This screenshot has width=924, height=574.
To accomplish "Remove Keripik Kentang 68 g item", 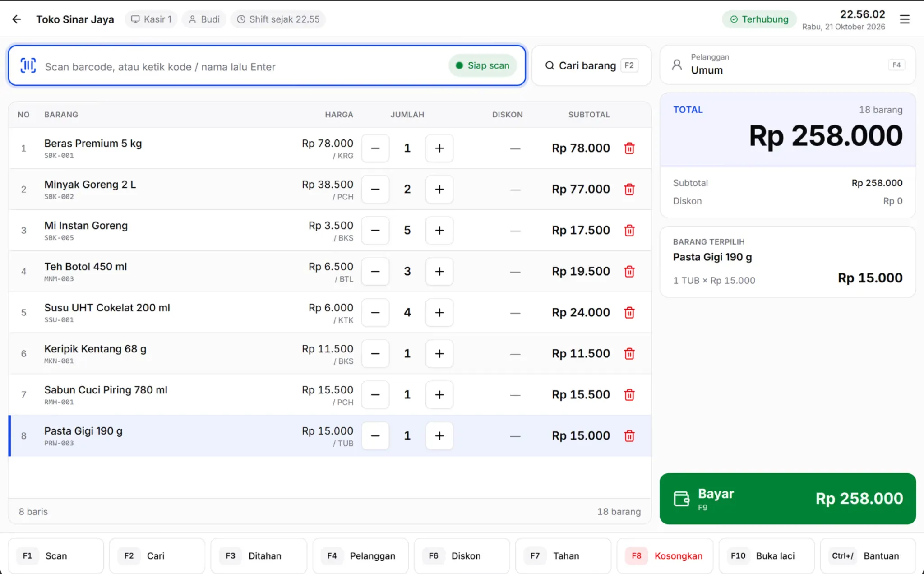I will pos(629,353).
